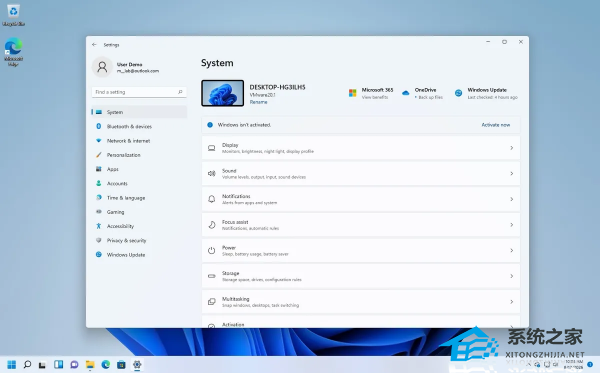The width and height of the screenshot is (600, 373).
Task: Open the Windows Start button on taskbar
Action: pyautogui.click(x=12, y=365)
